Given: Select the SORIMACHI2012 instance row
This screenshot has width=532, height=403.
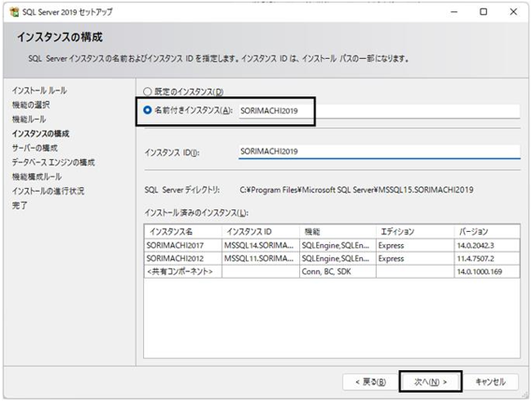Looking at the screenshot, I should 332,258.
